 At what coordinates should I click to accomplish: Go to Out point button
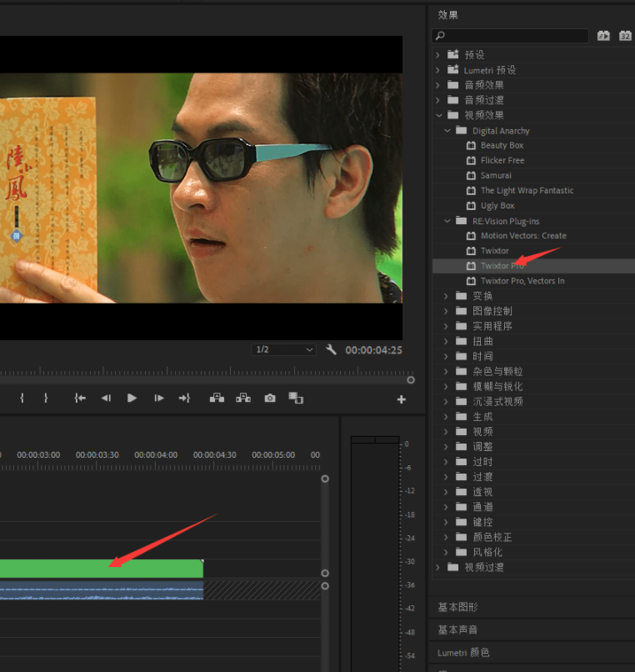[x=184, y=399]
